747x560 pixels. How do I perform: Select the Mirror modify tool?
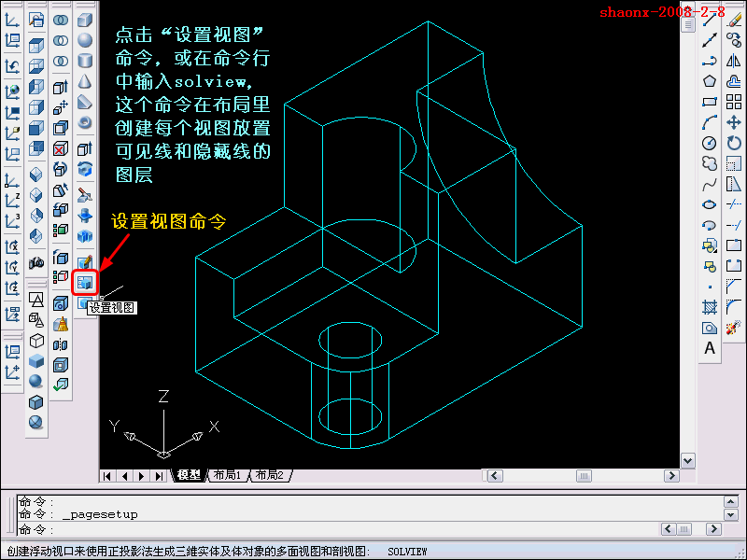point(734,61)
